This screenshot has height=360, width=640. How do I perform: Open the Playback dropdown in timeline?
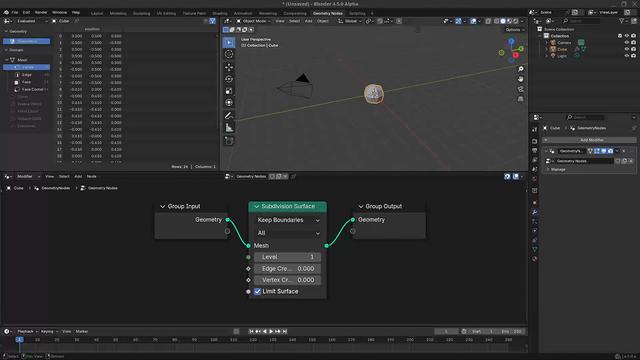[27, 331]
